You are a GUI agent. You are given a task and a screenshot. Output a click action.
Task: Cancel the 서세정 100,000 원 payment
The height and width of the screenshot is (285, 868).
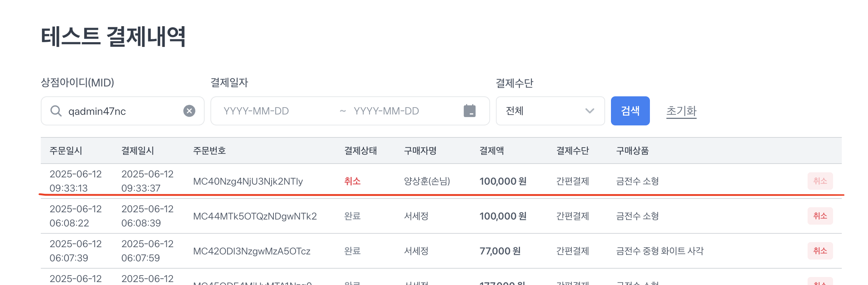820,216
